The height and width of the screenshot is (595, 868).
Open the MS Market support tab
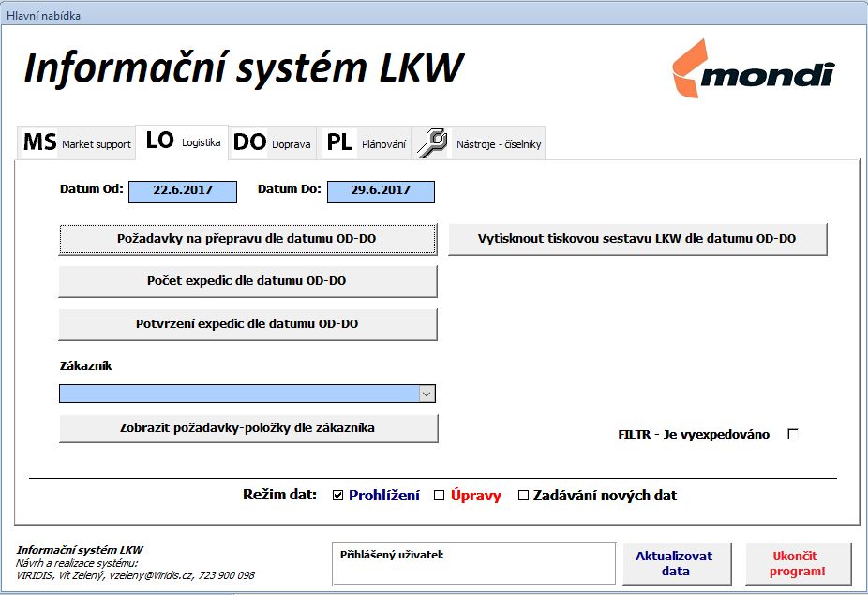click(x=76, y=143)
